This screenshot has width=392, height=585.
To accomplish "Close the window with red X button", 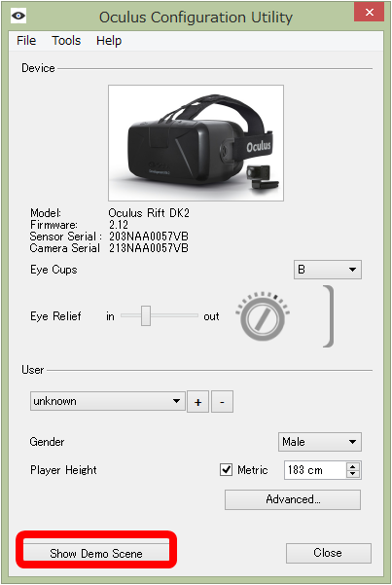I will pos(370,13).
